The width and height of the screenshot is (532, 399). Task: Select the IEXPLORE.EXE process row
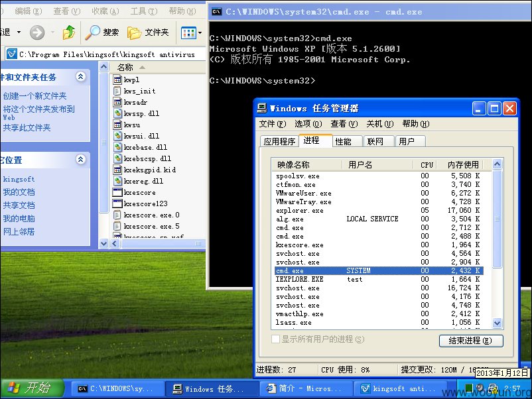click(x=378, y=279)
